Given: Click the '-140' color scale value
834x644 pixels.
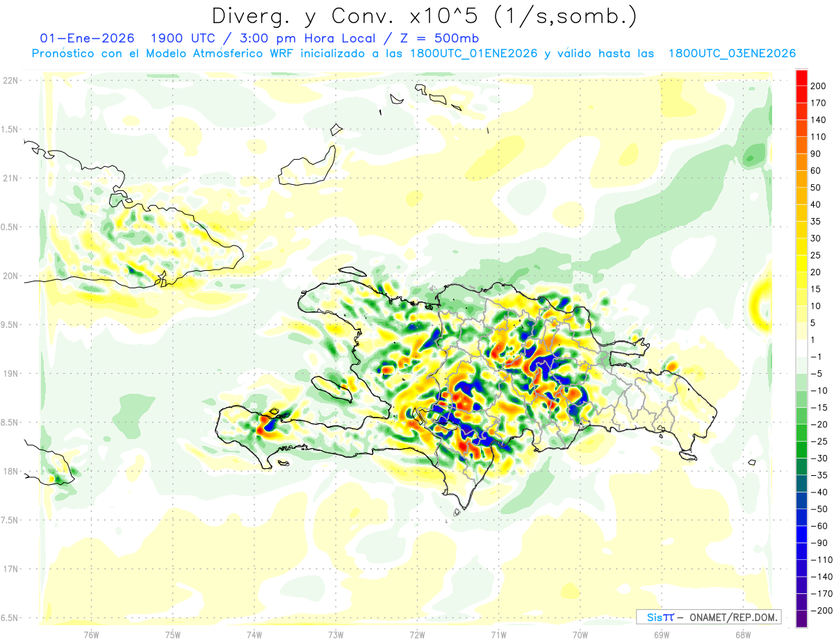Looking at the screenshot, I should tap(823, 577).
